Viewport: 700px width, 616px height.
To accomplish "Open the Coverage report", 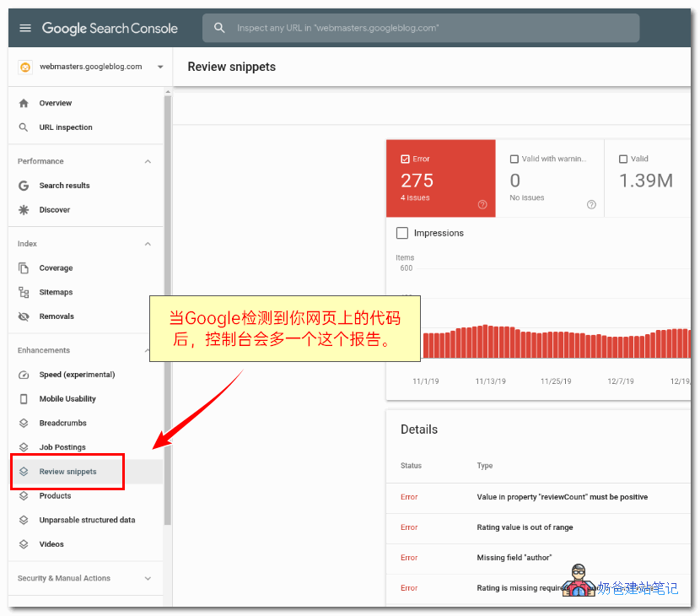I will (56, 268).
